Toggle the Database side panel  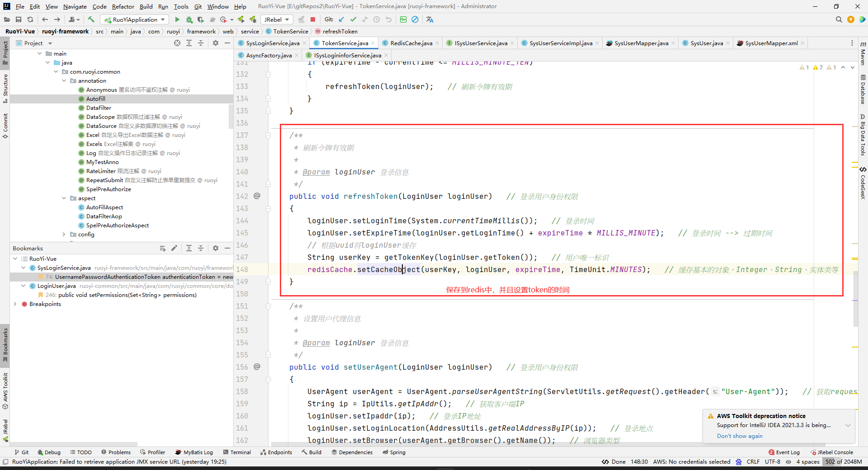tap(863, 89)
